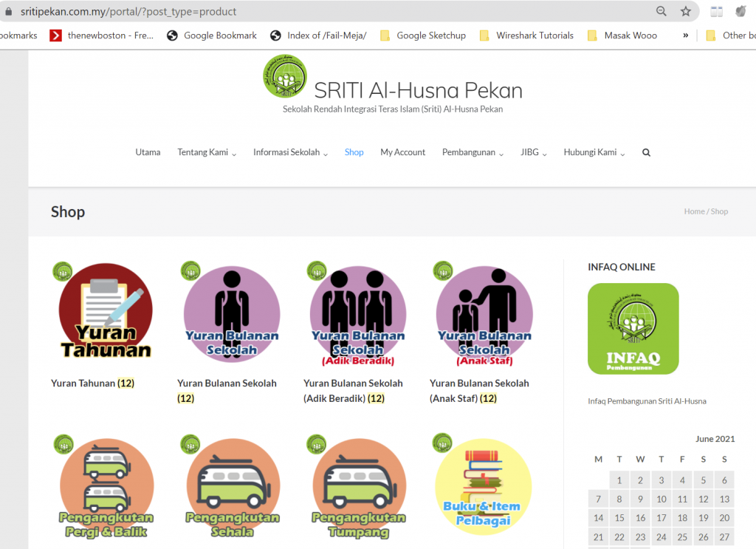The height and width of the screenshot is (549, 756).
Task: Open the Pembangunan dropdown menu
Action: pyautogui.click(x=472, y=152)
